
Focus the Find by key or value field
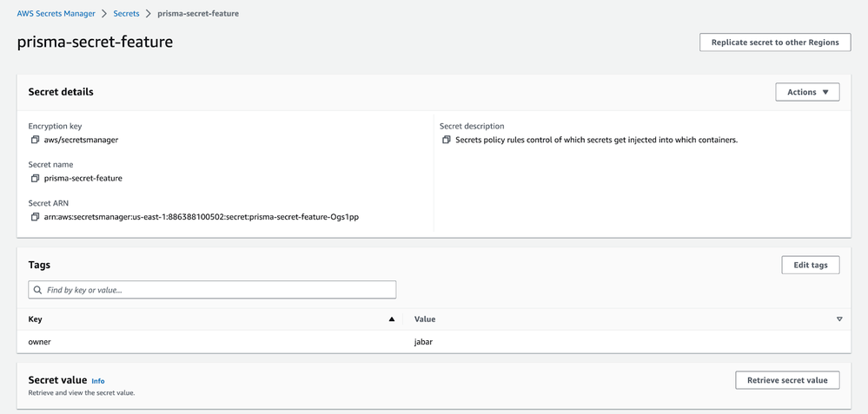[x=217, y=290]
